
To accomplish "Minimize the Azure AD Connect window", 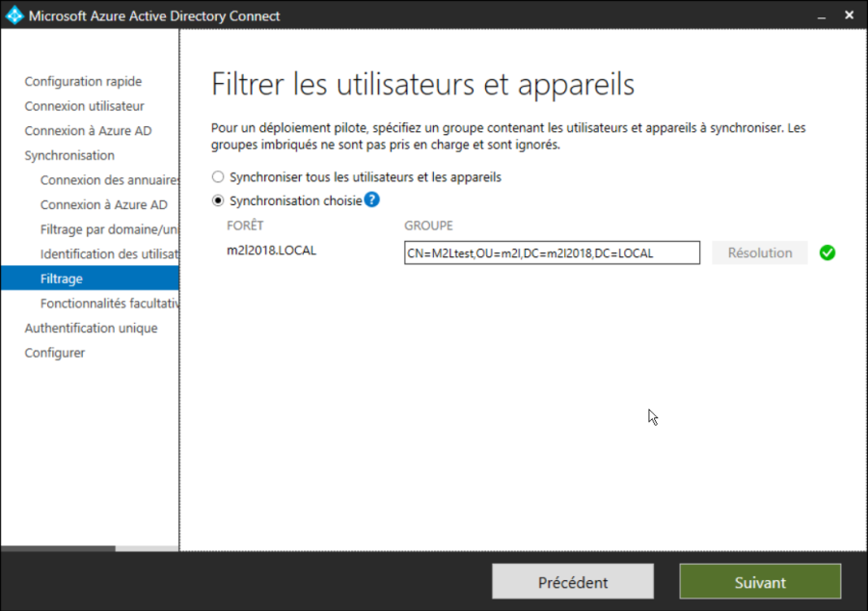I will [x=822, y=16].
